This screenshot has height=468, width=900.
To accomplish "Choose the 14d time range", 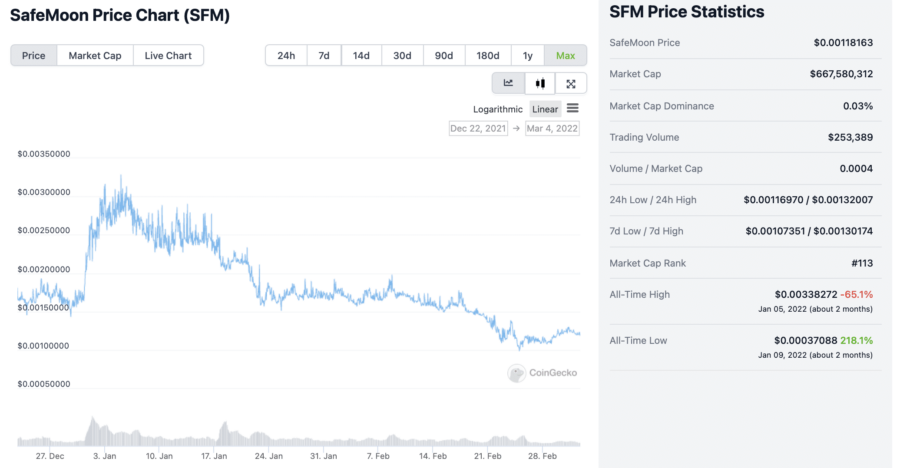I will (361, 55).
